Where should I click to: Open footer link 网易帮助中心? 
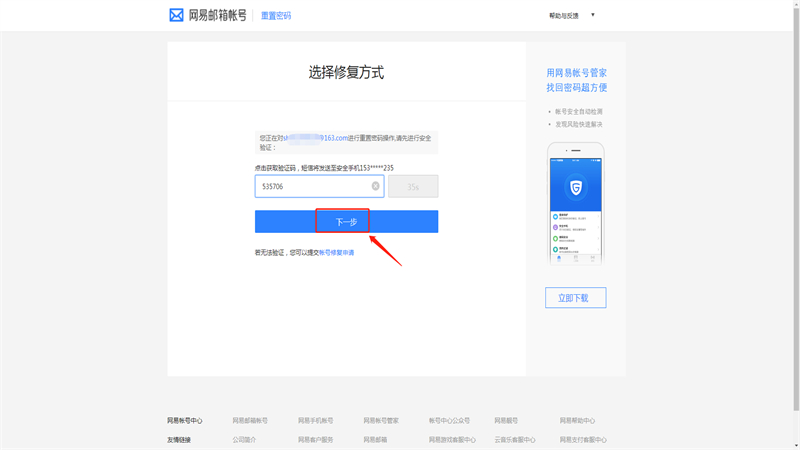(x=577, y=420)
